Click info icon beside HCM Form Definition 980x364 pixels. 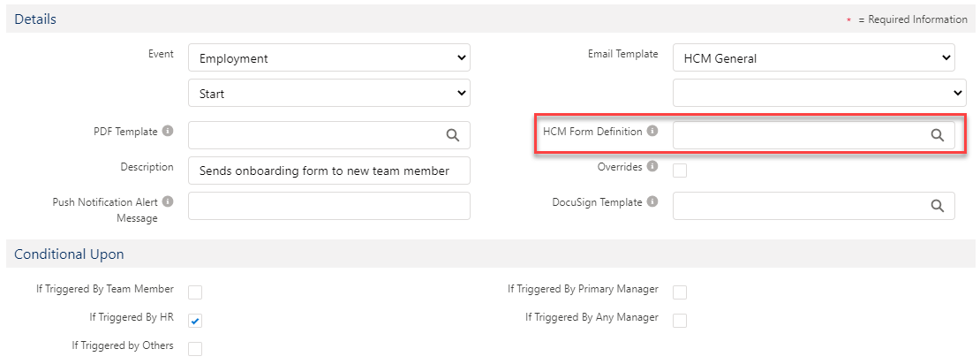tap(652, 131)
